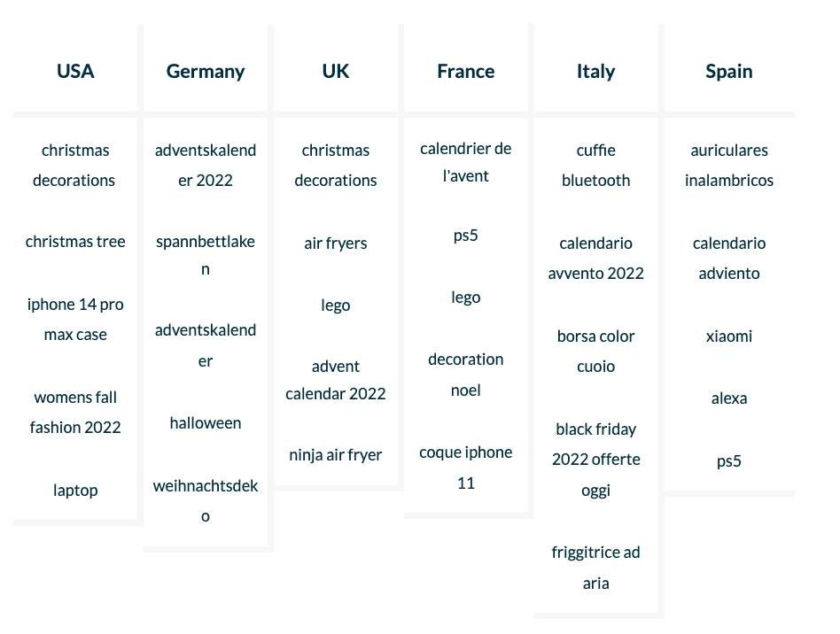Click the Germany column header
Viewport: 840px width, 634px height.
pos(206,72)
